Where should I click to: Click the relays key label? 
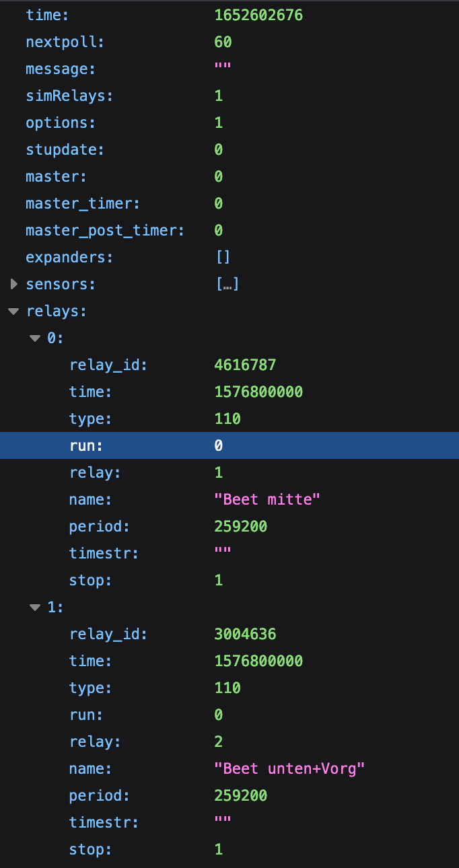(56, 312)
